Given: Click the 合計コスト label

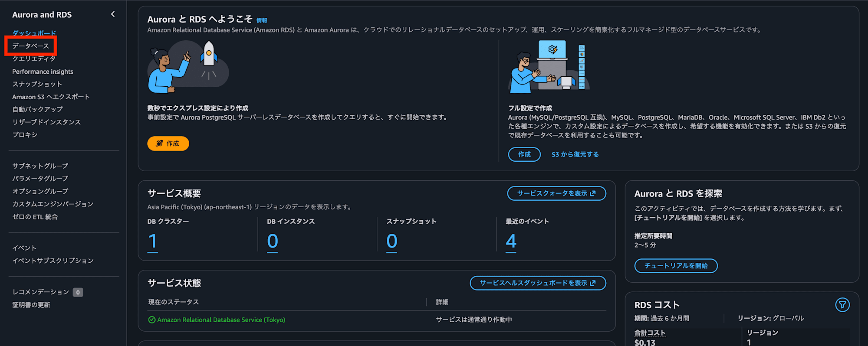Looking at the screenshot, I should [650, 333].
